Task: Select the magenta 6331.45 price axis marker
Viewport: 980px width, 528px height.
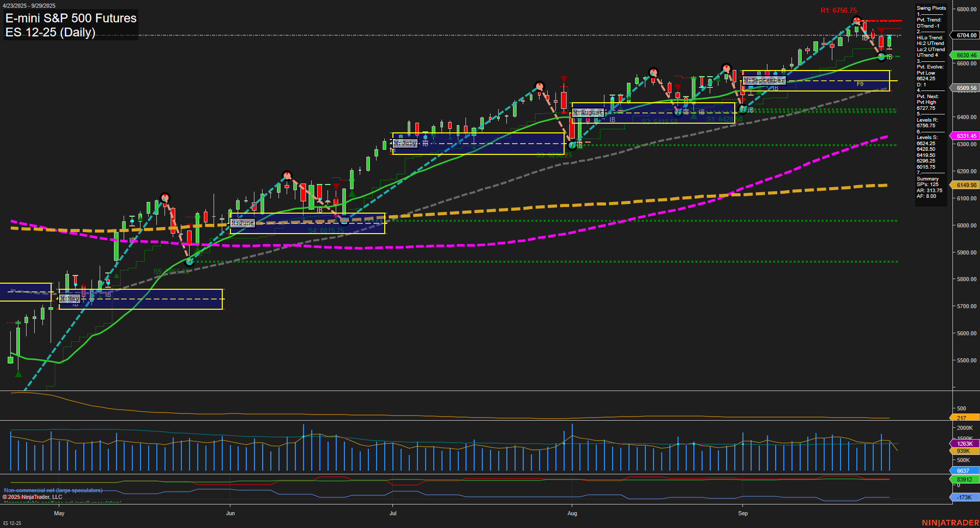Action: [x=966, y=136]
